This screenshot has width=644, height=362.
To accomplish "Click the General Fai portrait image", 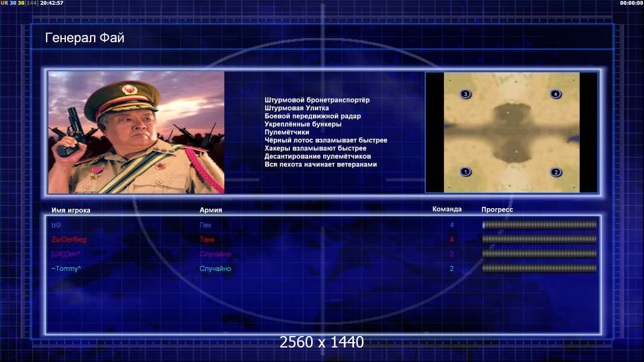I will pos(137,132).
